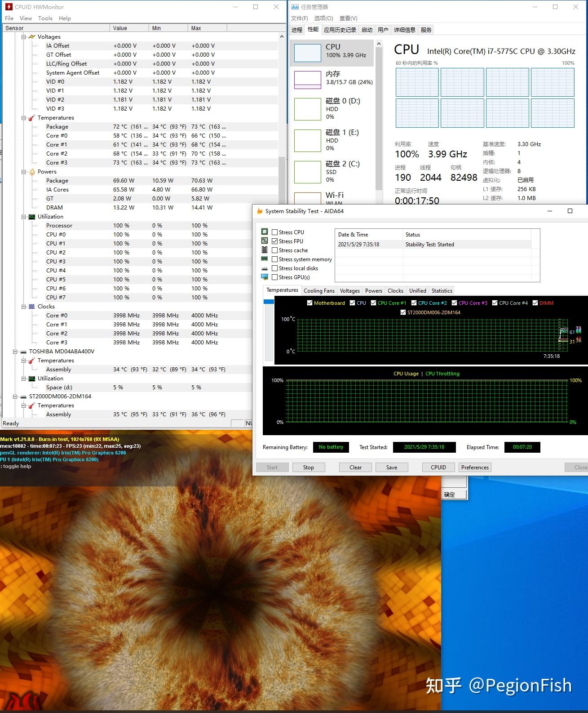This screenshot has width=588, height=713.
Task: Click the CPU Utilization chart icon in HWMonitor
Action: (32, 217)
